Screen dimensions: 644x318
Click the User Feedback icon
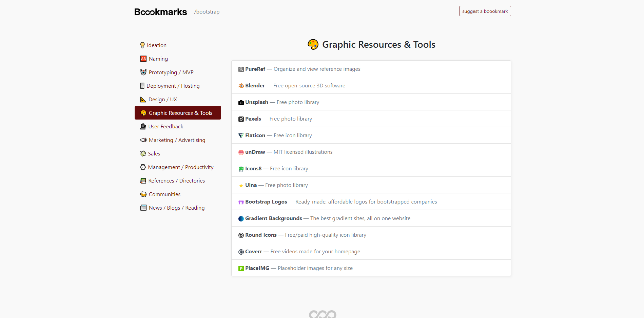coord(143,126)
